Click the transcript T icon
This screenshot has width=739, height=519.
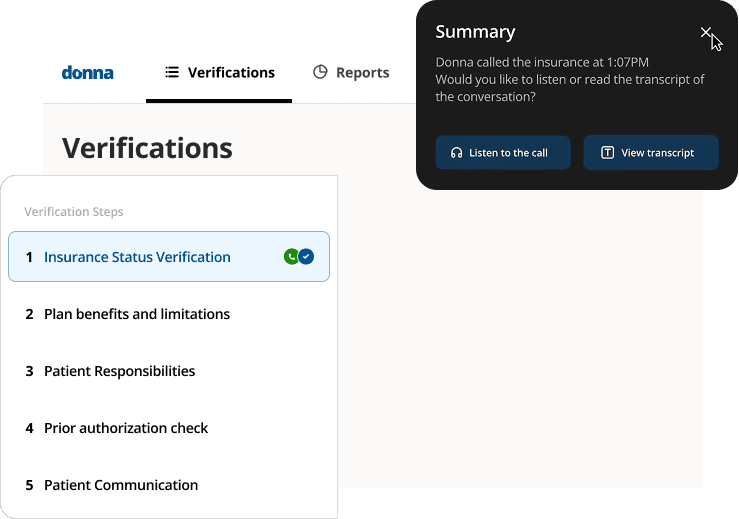607,152
